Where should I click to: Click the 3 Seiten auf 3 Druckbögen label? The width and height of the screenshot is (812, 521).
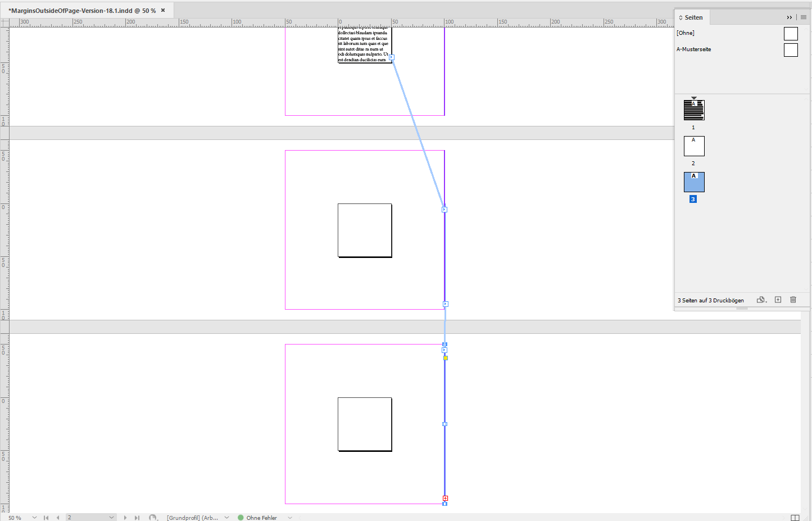[711, 300]
